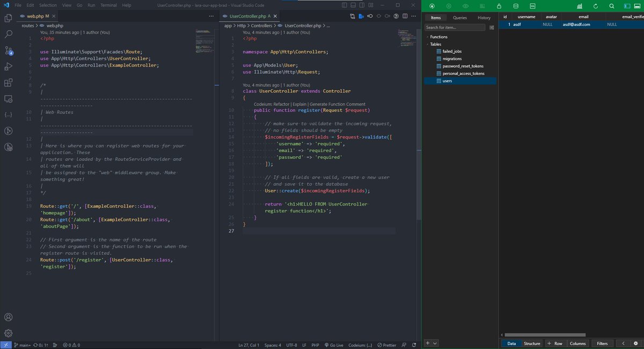Add a new row with + Row
Viewport: 644px width, 349px height.
(x=555, y=344)
